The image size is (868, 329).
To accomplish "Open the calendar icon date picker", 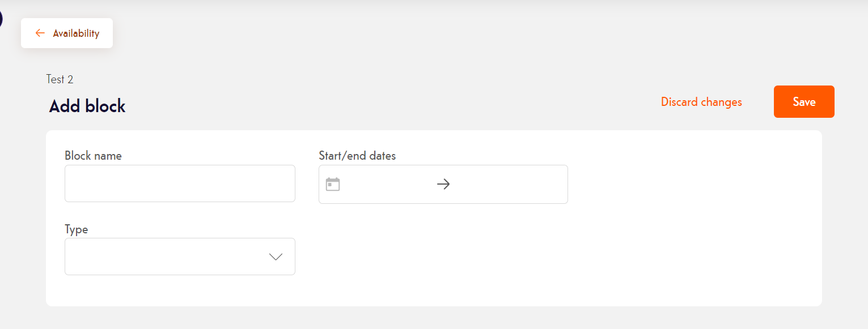I will tap(333, 184).
